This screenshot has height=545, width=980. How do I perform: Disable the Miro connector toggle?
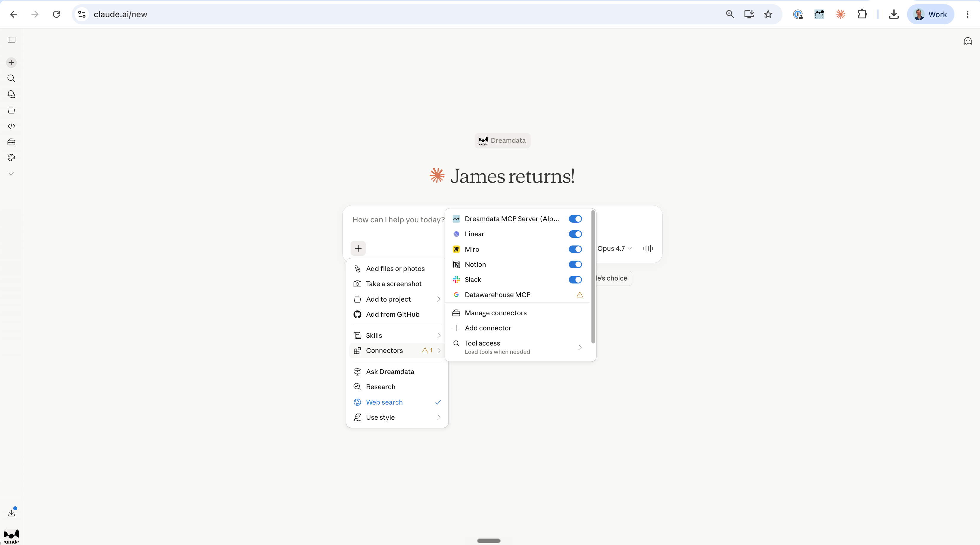[x=575, y=249]
